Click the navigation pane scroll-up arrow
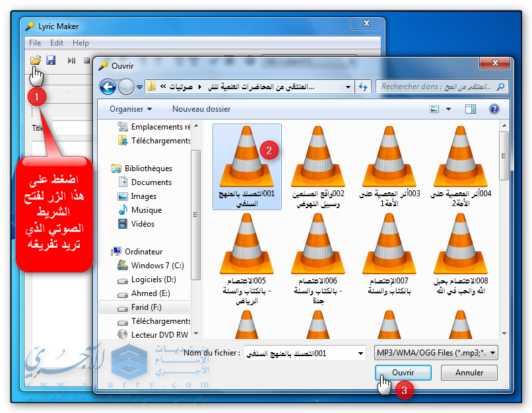The height and width of the screenshot is (413, 532). click(196, 126)
